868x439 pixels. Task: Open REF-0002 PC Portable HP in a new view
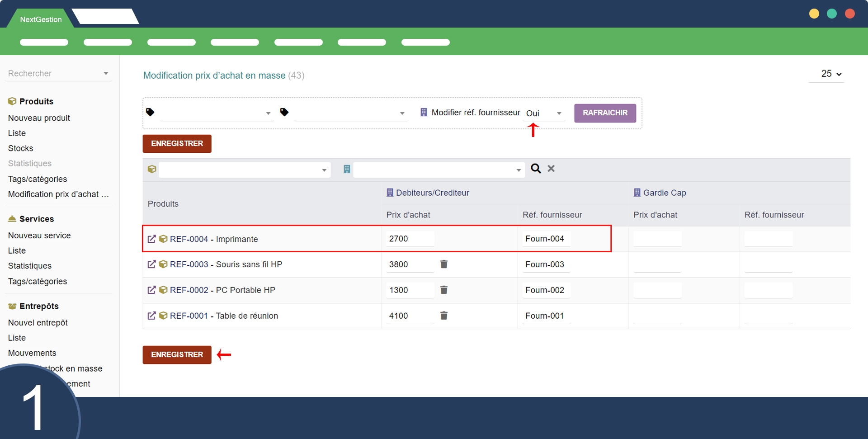click(x=152, y=290)
